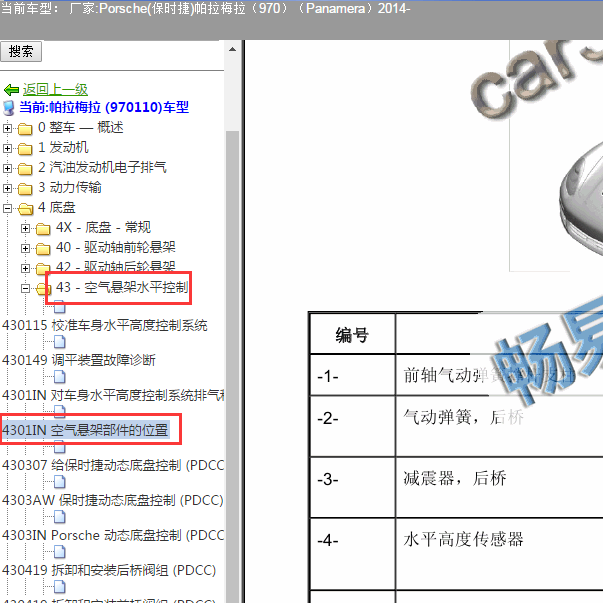Click folder icon of 3 动力传输

(25, 188)
